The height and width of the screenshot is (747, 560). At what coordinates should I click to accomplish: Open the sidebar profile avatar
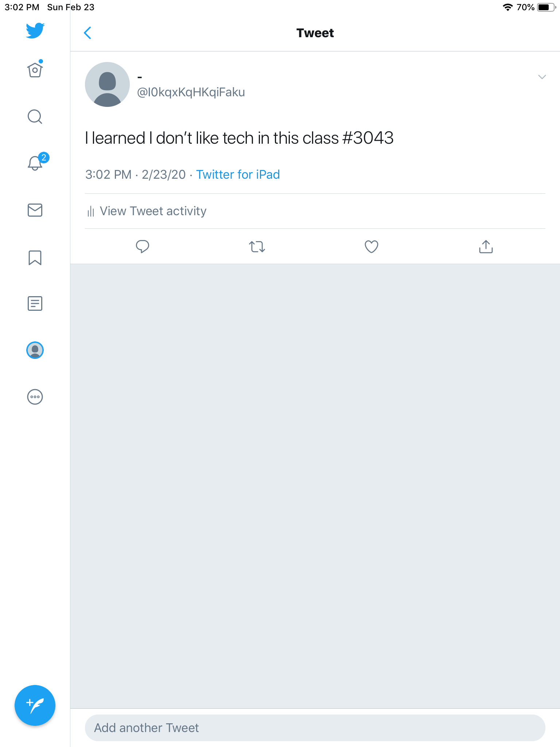point(35,350)
